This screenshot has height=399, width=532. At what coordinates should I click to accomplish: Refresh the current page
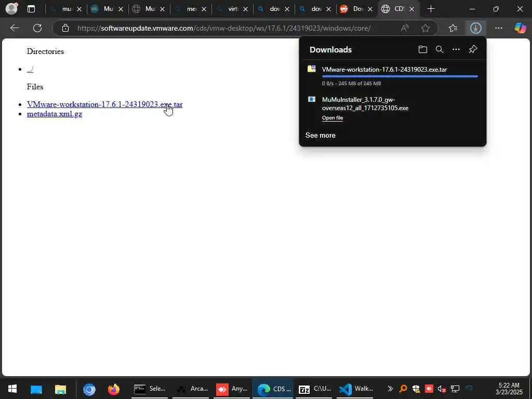[x=37, y=28]
